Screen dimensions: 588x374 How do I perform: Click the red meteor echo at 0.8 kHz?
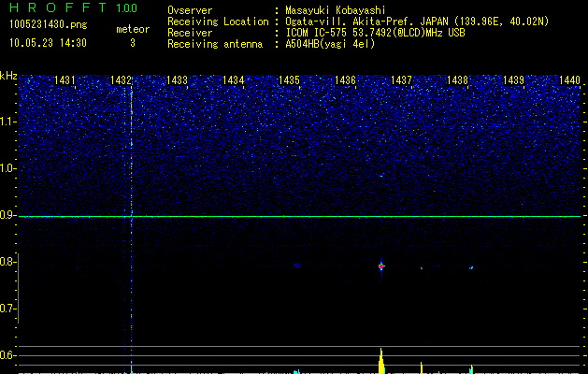pyautogui.click(x=381, y=266)
